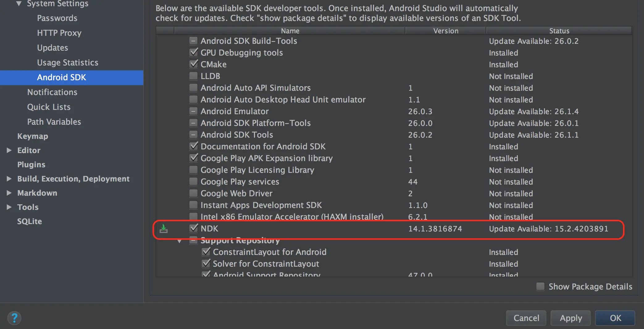
Task: Expand the Markdown settings section
Action: [9, 193]
